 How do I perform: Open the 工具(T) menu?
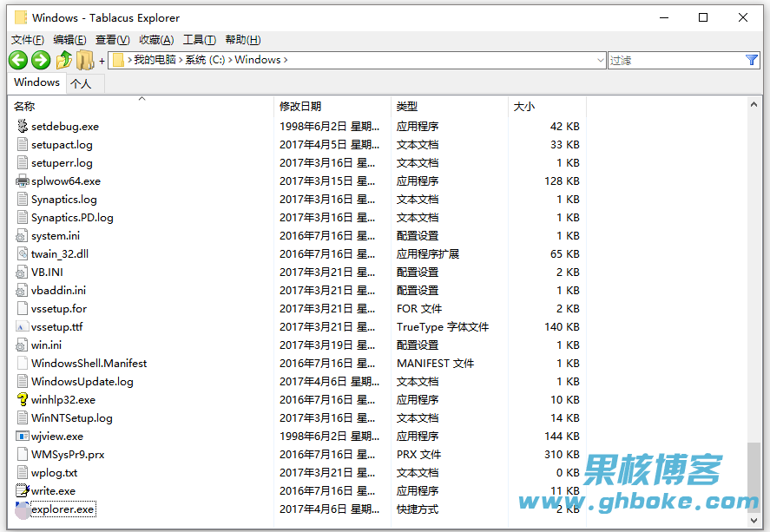point(200,40)
